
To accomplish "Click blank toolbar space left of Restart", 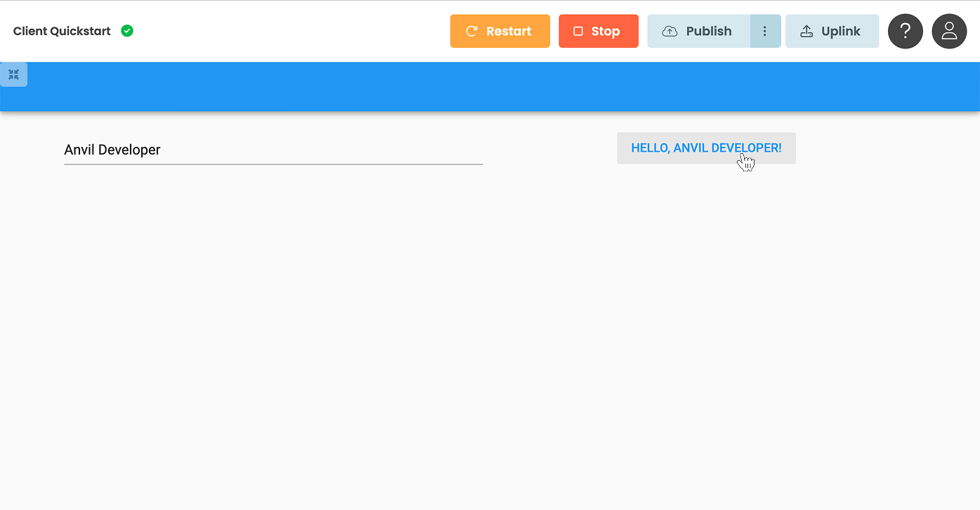I will coord(295,31).
